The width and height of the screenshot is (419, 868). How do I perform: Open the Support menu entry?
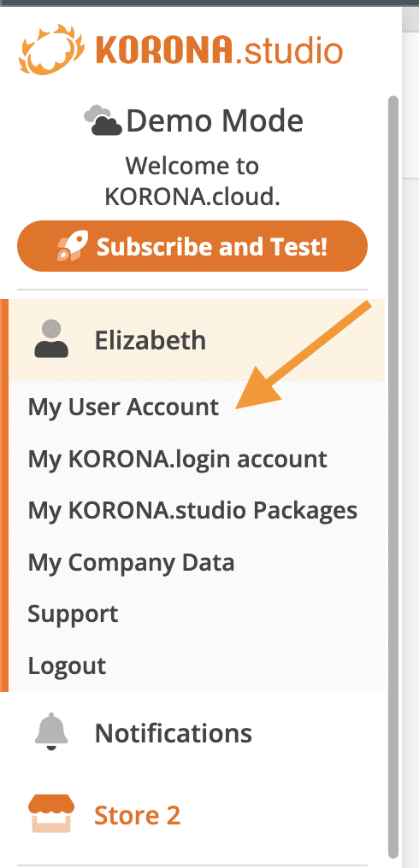point(73,614)
